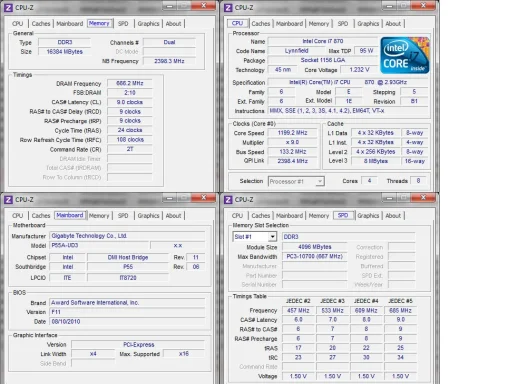The width and height of the screenshot is (527, 384).
Task: Click the Package value Socket 1156 LGA
Action: 323,60
